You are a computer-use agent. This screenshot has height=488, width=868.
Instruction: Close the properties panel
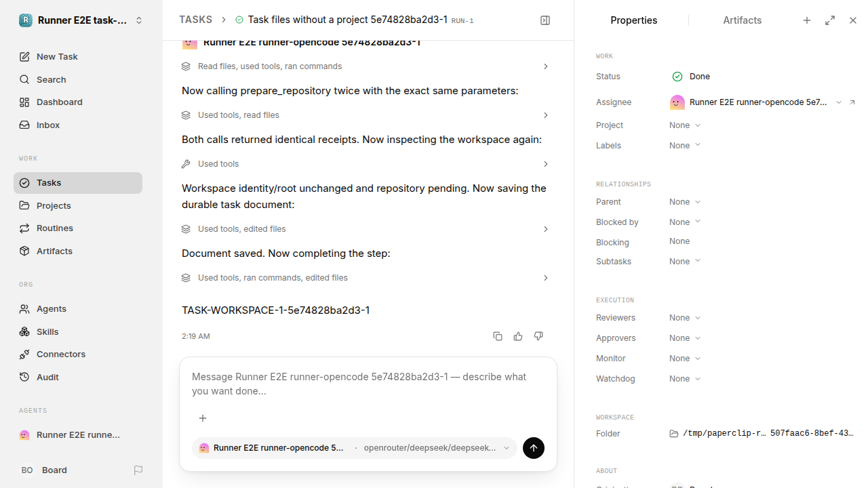tap(853, 20)
